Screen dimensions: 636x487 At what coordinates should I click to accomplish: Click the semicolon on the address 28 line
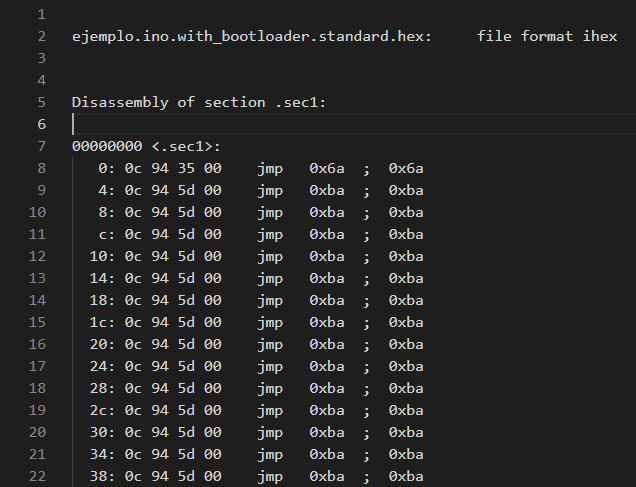pyautogui.click(x=367, y=388)
